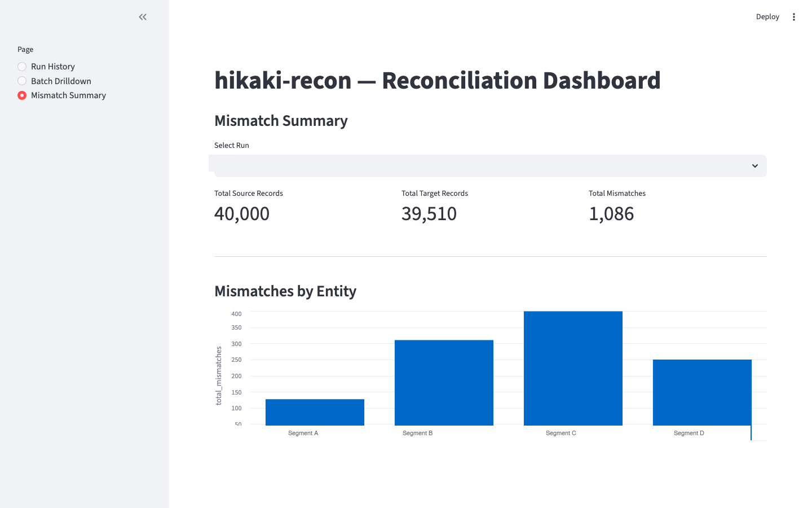This screenshot has width=812, height=508.
Task: Click the total_mismatches y-axis title
Action: point(219,376)
